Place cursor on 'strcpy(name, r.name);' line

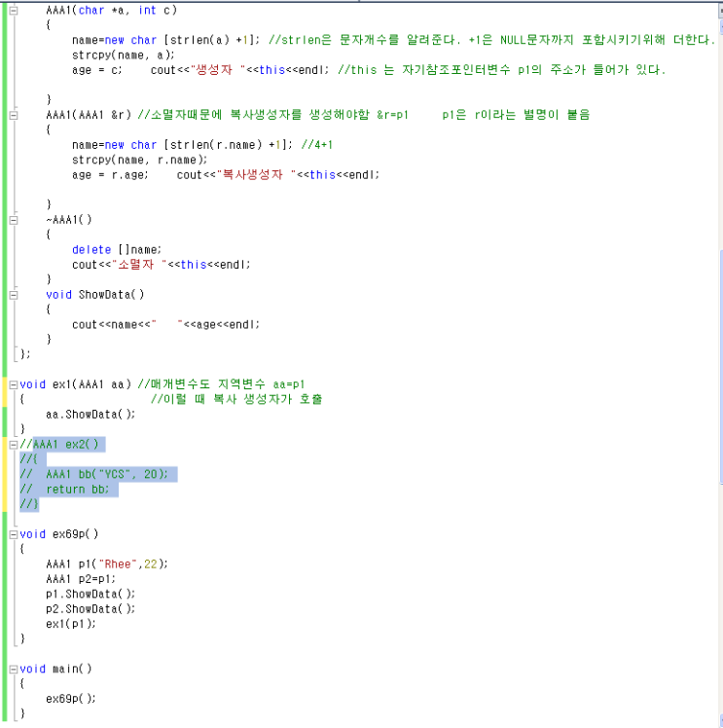pos(139,160)
